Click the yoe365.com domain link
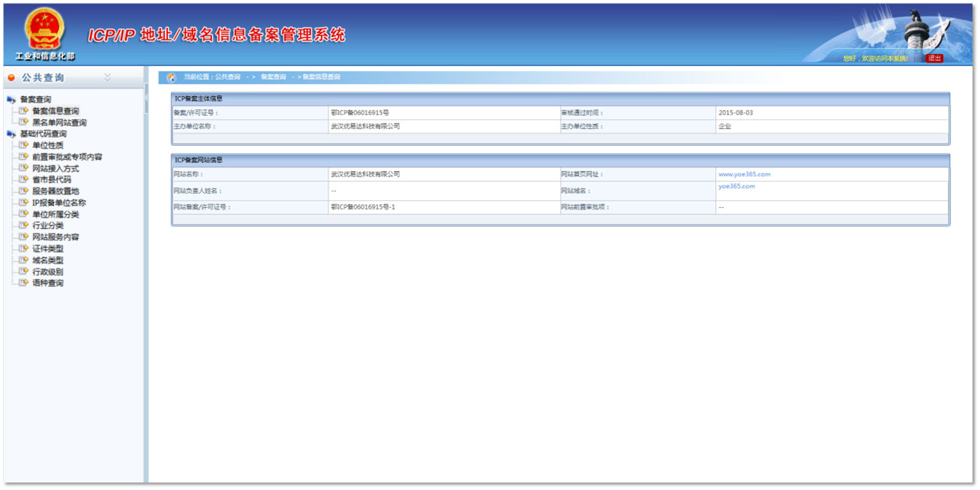The height and width of the screenshot is (490, 980). click(736, 186)
